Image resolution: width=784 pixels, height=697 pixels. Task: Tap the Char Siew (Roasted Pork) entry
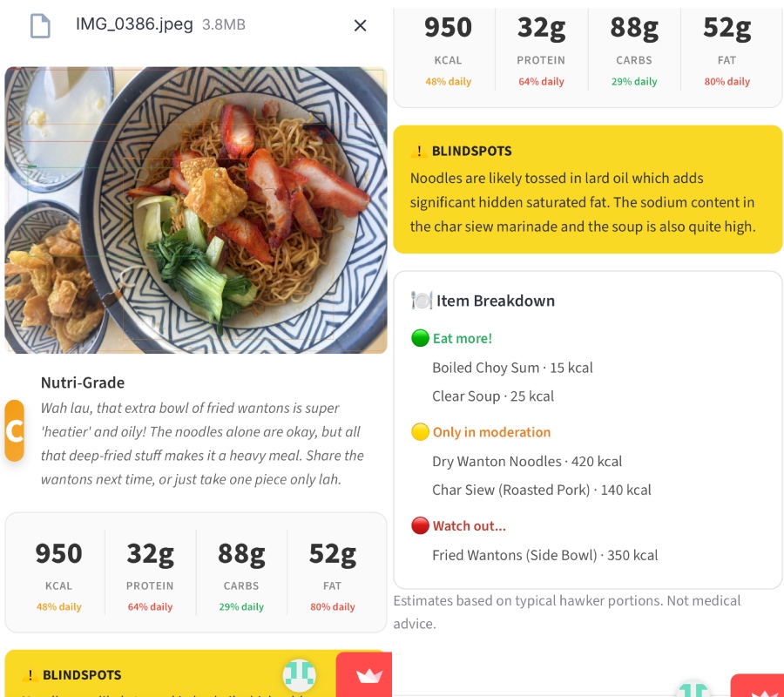pyautogui.click(x=542, y=490)
